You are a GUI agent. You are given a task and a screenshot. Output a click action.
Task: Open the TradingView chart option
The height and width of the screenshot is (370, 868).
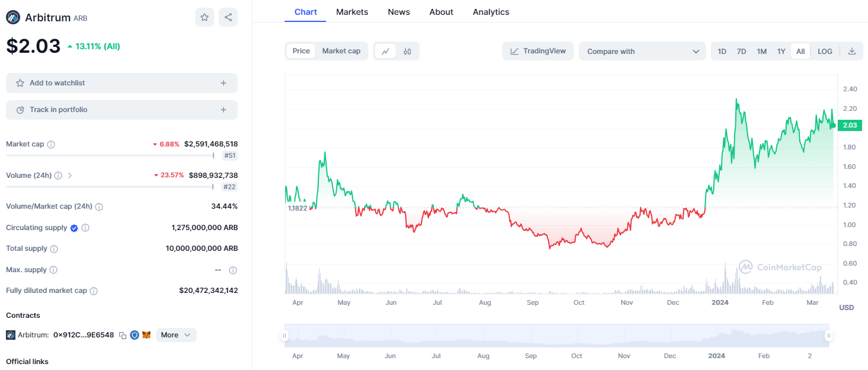tap(538, 51)
